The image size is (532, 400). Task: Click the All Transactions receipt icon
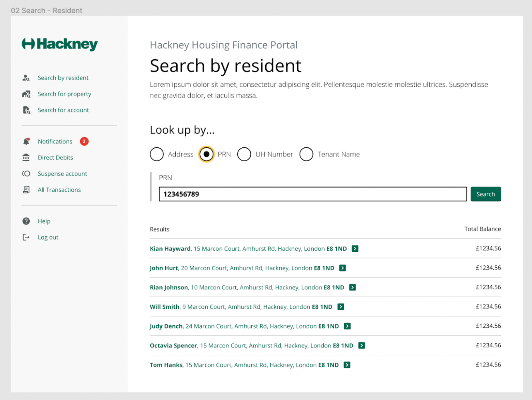(26, 190)
